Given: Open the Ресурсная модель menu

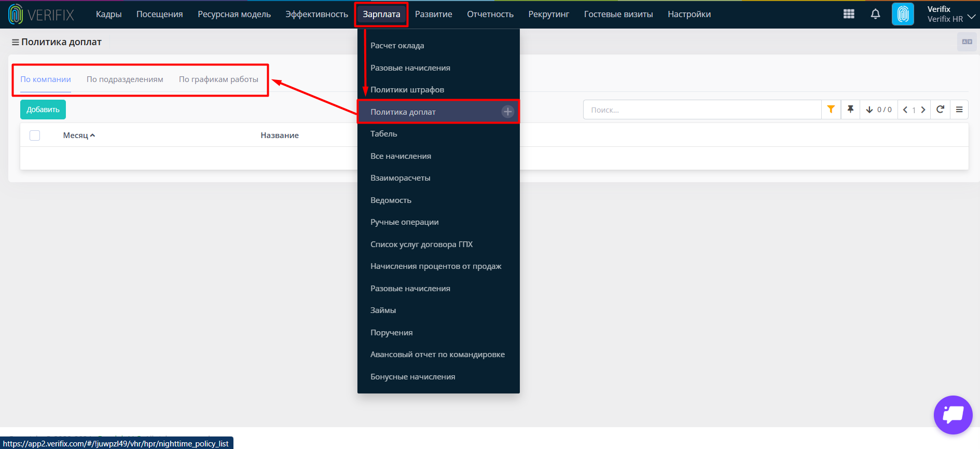Looking at the screenshot, I should (234, 14).
